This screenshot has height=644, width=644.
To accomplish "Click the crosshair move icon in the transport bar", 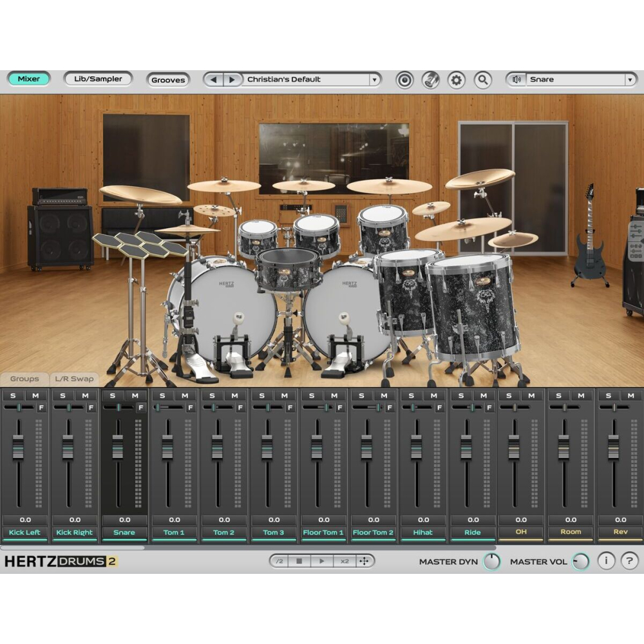I will point(365,561).
